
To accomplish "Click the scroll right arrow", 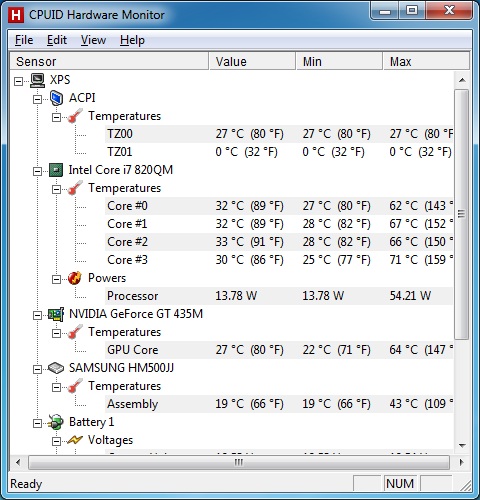I will click(461, 463).
